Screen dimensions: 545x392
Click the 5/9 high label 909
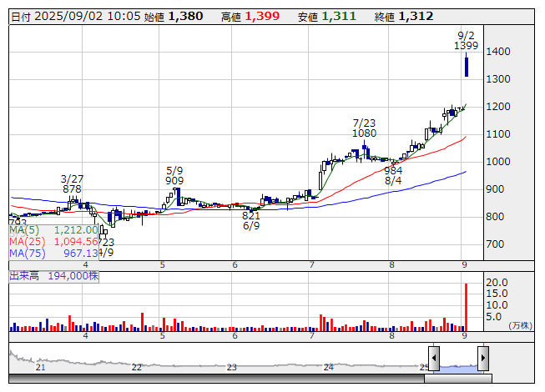174,180
